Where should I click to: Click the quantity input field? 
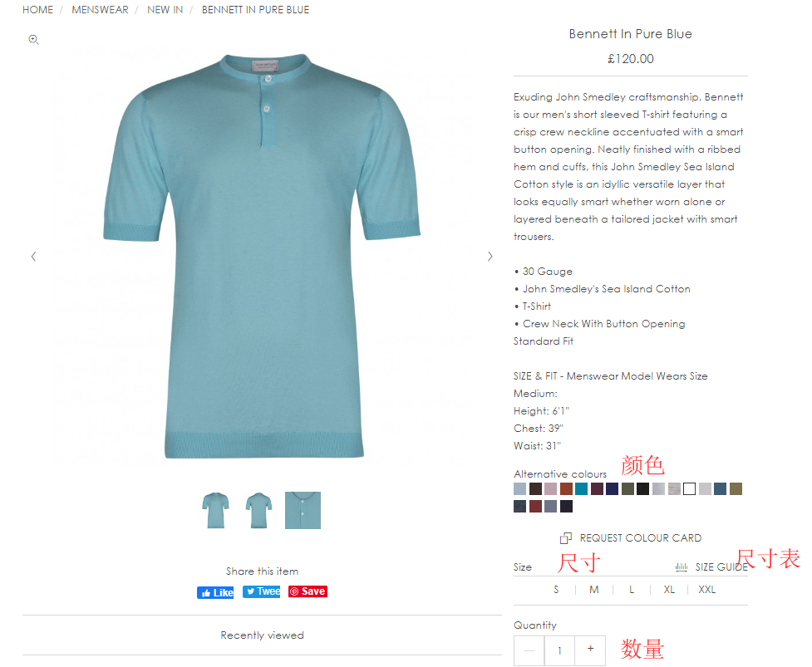[560, 650]
